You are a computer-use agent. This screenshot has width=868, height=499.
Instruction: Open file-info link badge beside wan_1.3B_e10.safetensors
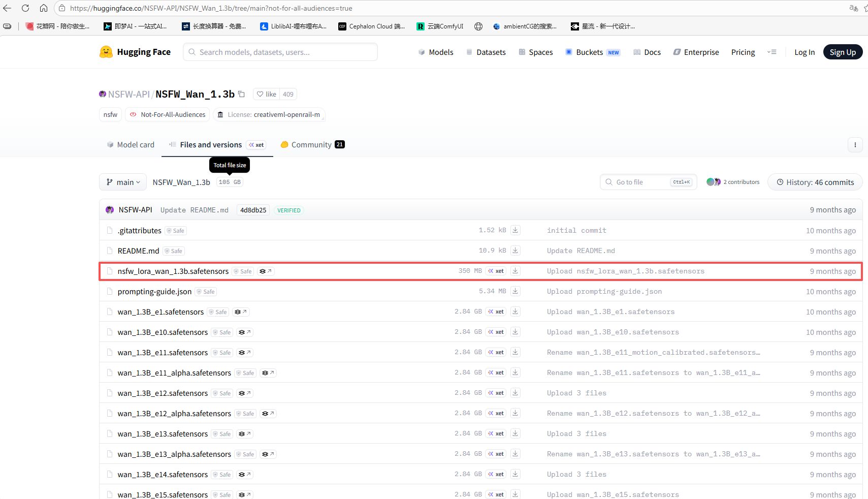click(245, 332)
